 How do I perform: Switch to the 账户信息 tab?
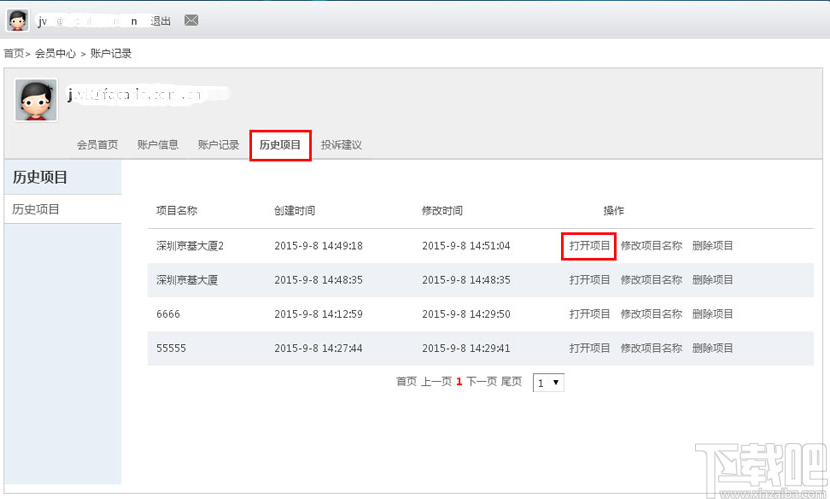158,144
